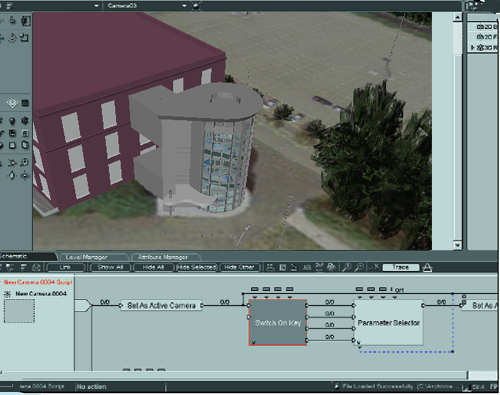Click the viewport scrollbar up arrow
Image resolution: width=500 pixels, height=395 pixels.
(x=458, y=17)
